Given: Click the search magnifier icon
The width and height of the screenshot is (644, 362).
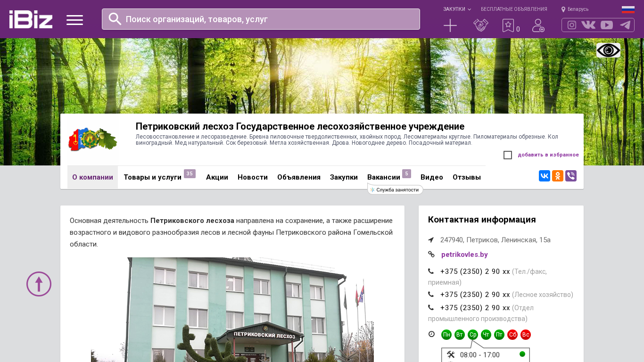Looking at the screenshot, I should point(115,19).
